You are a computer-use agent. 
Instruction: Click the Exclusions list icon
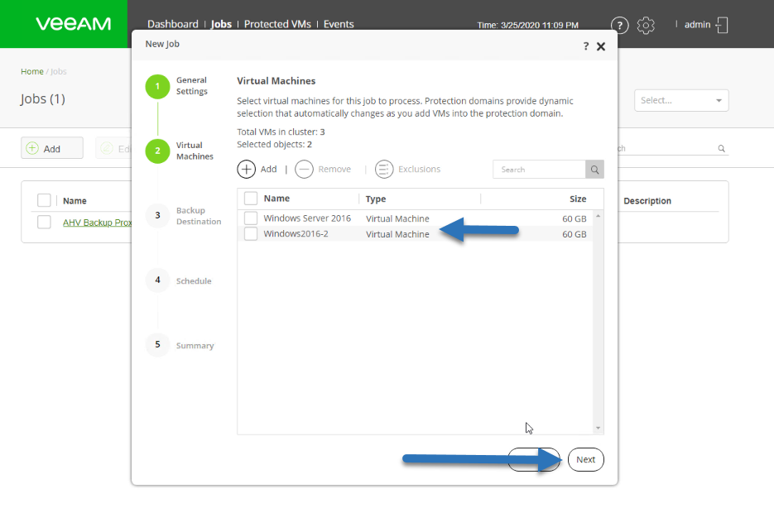(384, 170)
